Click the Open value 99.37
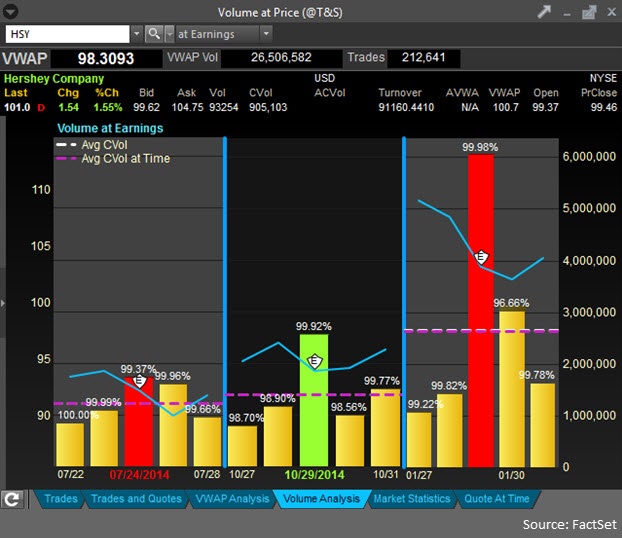The height and width of the screenshot is (538, 622). click(x=545, y=108)
